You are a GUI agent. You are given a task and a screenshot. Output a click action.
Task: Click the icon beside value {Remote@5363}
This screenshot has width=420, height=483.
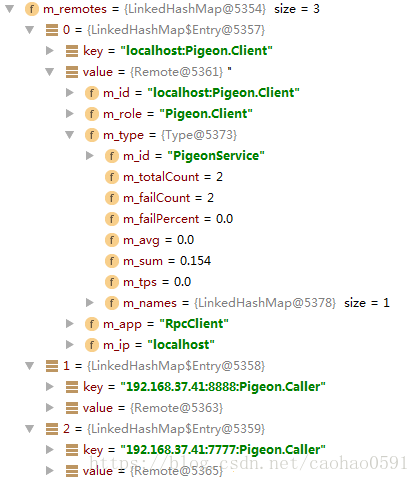(x=72, y=408)
